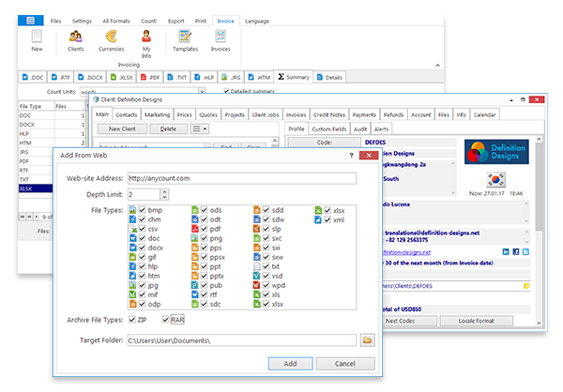This screenshot has height=392, width=563.
Task: Open LinkedIn icon in client profile
Action: (x=506, y=252)
